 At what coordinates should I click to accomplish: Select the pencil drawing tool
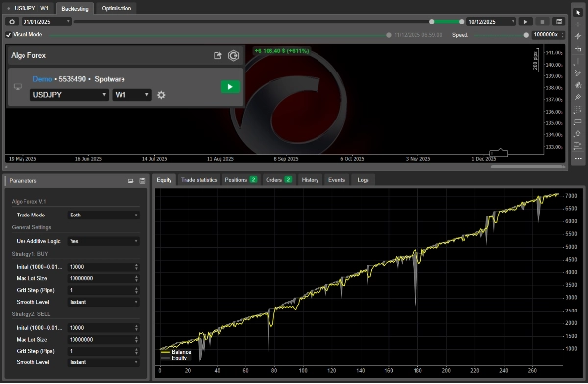point(578,73)
